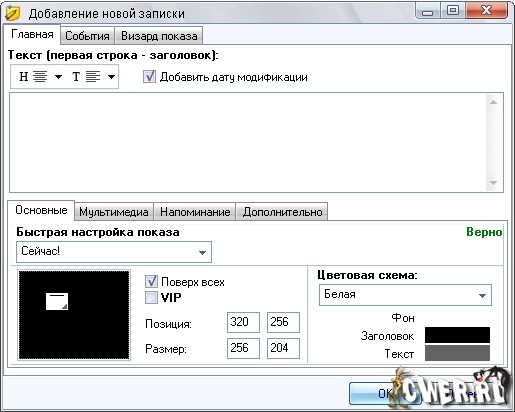
Task: Minimize the note dialog window
Action: tap(428, 11)
